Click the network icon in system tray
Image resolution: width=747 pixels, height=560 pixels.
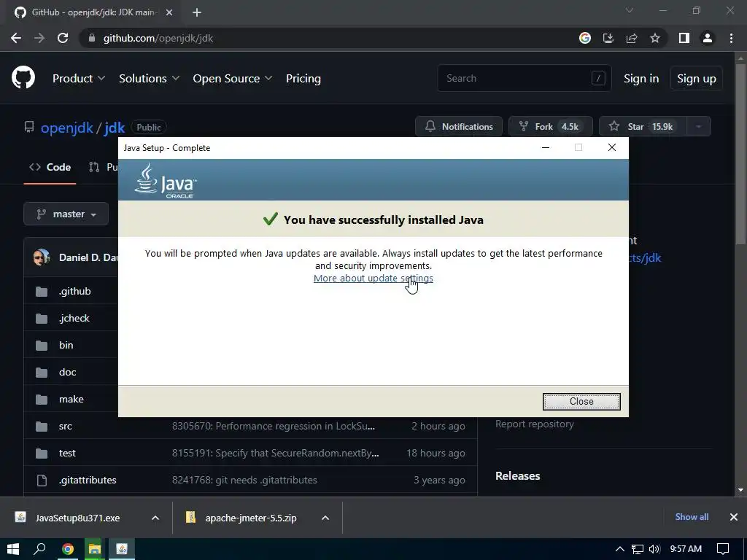(x=638, y=549)
